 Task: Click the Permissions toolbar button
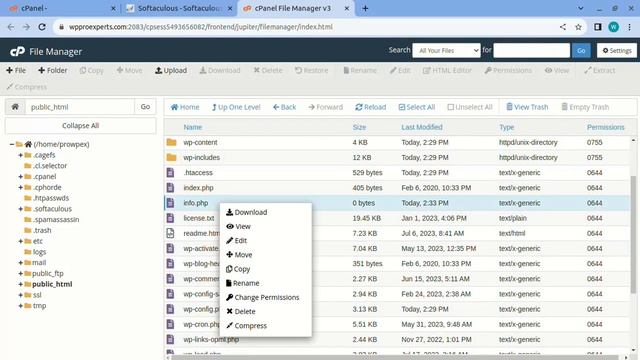tap(508, 70)
